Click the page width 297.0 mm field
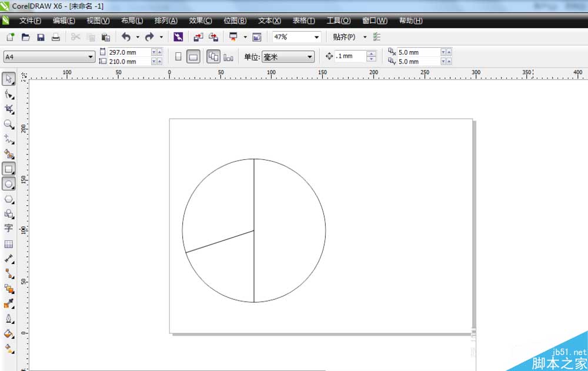 [x=129, y=52]
